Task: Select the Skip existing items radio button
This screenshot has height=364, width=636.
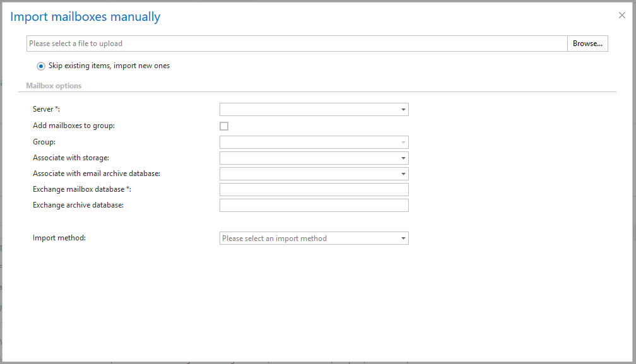Action: (x=41, y=66)
